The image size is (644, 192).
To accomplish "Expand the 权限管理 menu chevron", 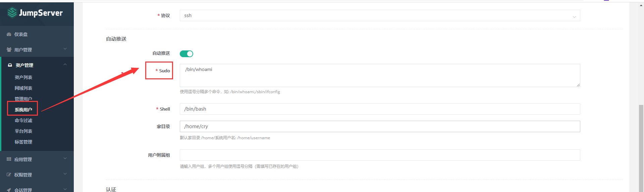I will [x=65, y=174].
